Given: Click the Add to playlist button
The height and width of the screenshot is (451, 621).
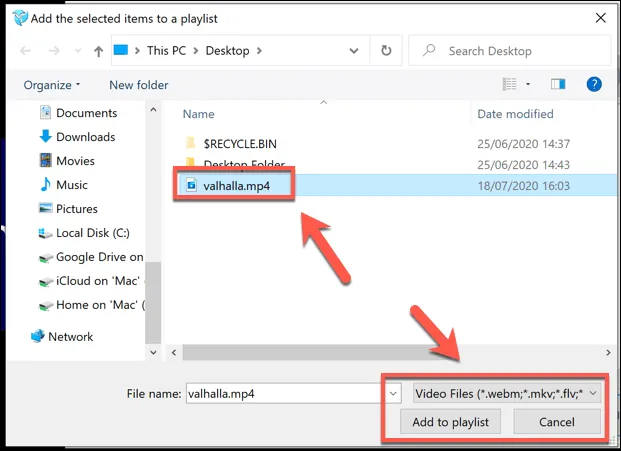Looking at the screenshot, I should 450,422.
